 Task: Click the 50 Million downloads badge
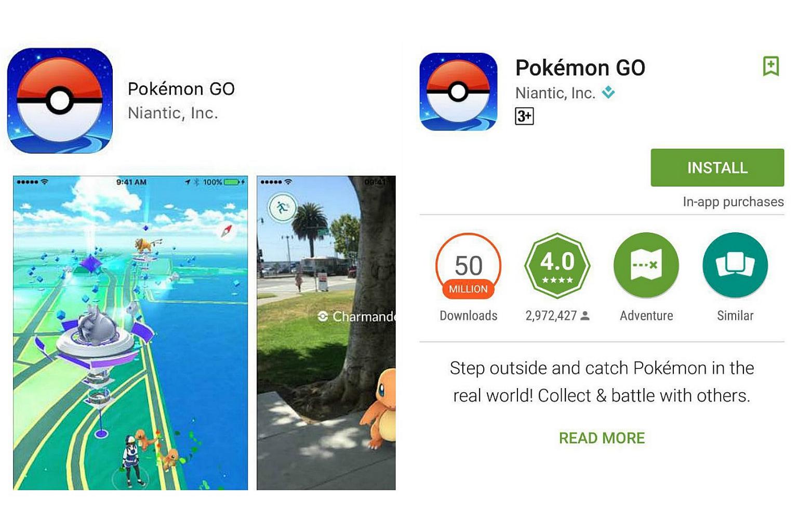pos(468,265)
